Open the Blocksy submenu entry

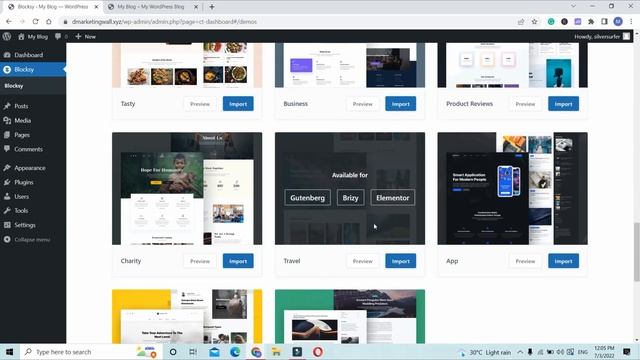14,86
